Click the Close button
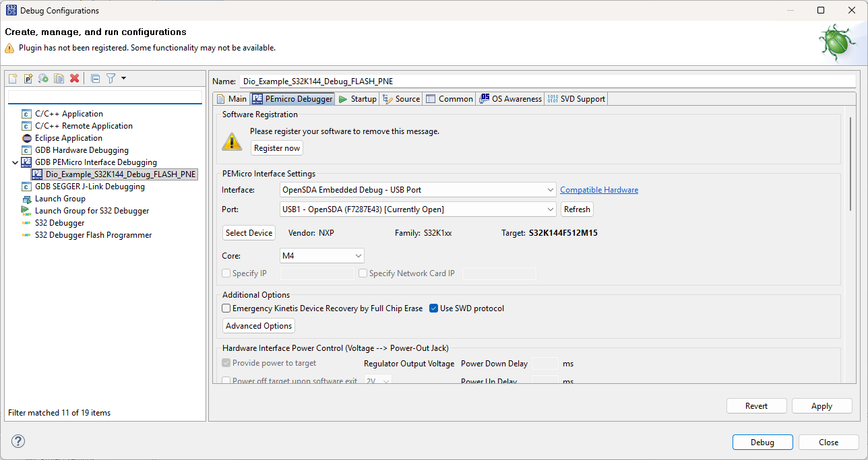868x460 pixels. click(829, 442)
